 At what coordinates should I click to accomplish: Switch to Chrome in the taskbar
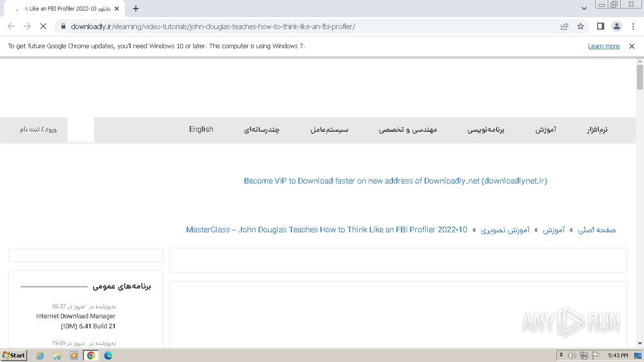click(91, 355)
